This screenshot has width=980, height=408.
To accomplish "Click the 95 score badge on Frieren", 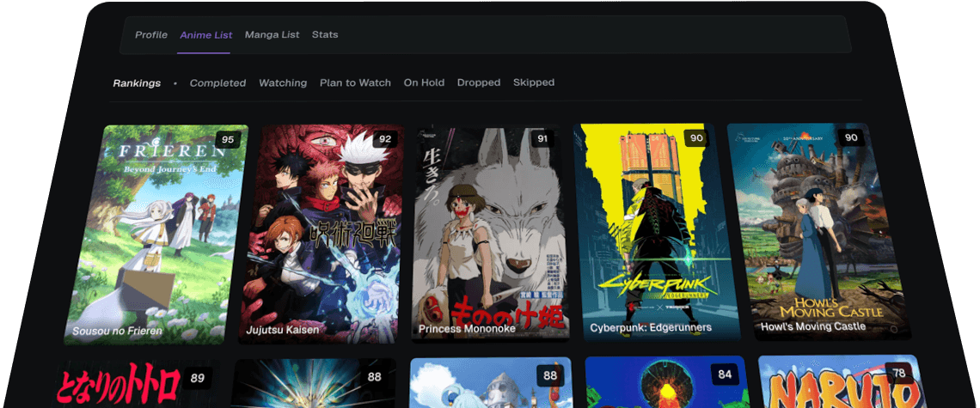I will (x=228, y=139).
